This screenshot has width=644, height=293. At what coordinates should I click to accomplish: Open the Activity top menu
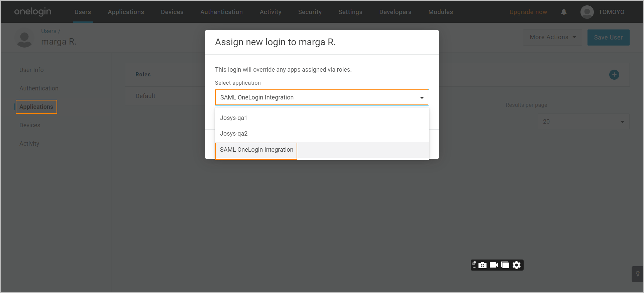click(271, 12)
